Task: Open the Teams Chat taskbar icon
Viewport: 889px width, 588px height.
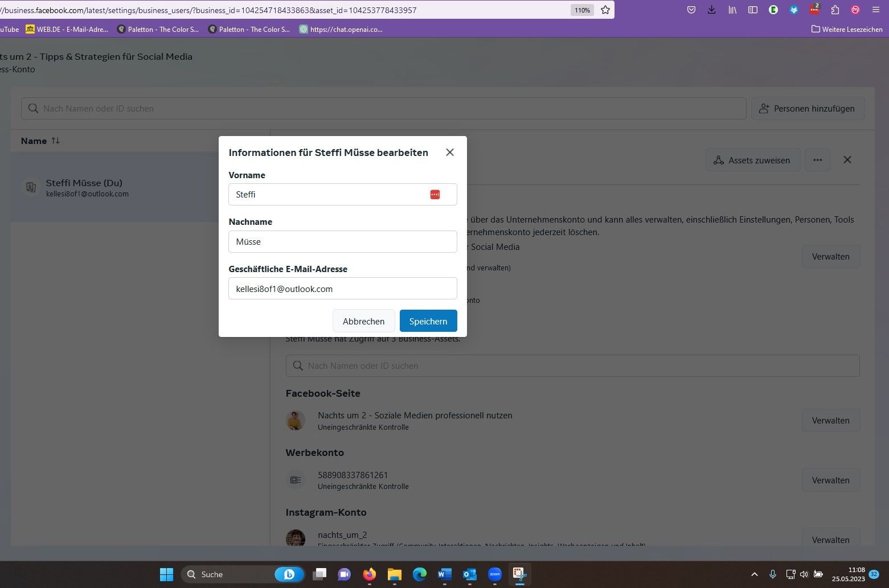Action: click(x=344, y=574)
